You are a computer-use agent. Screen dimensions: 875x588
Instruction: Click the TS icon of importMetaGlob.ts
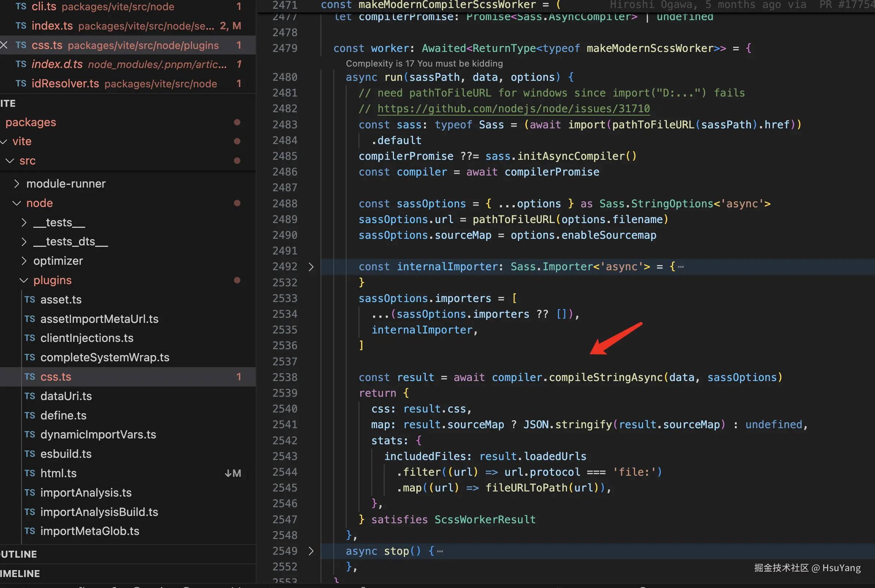point(30,531)
